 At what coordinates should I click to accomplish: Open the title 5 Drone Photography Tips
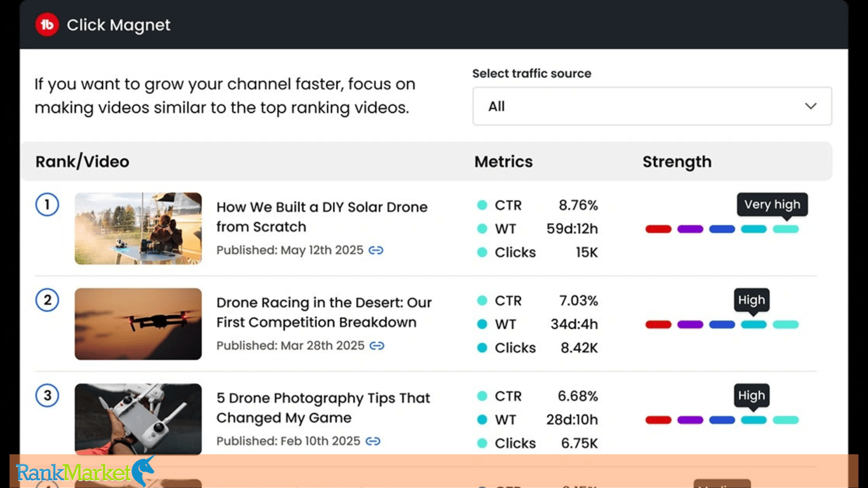click(x=323, y=407)
